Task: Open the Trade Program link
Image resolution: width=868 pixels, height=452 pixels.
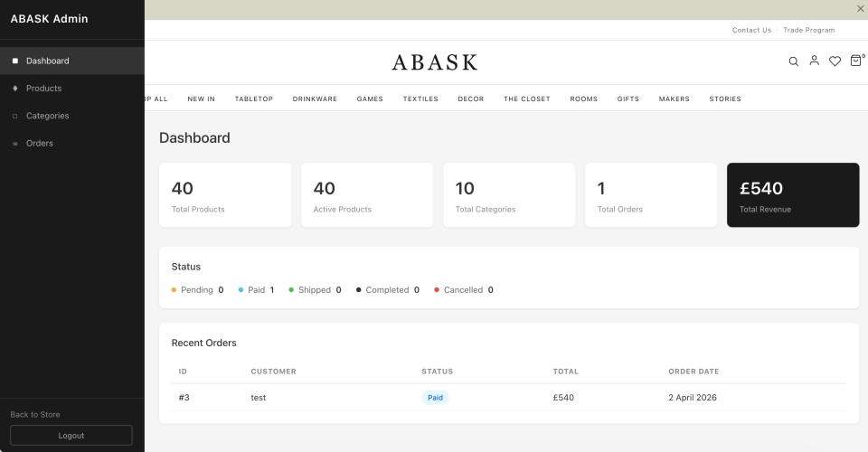Action: point(808,30)
